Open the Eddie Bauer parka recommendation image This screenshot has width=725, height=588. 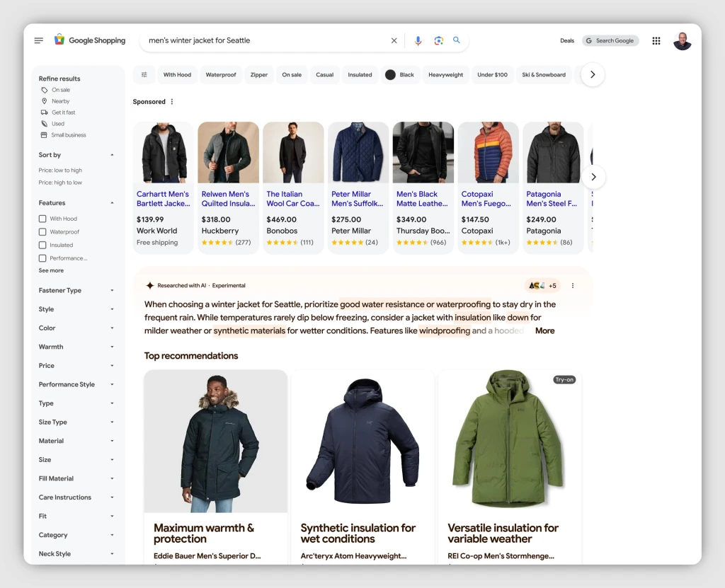pos(216,441)
